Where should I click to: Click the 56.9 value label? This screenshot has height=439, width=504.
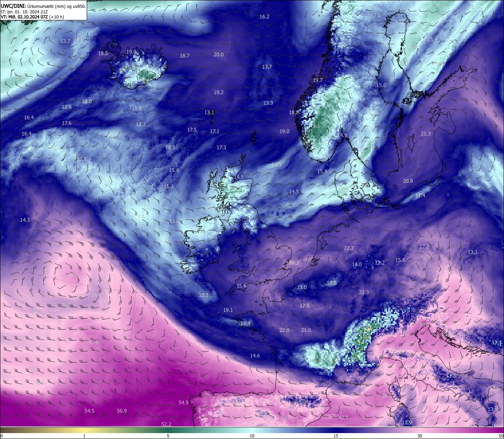click(122, 411)
